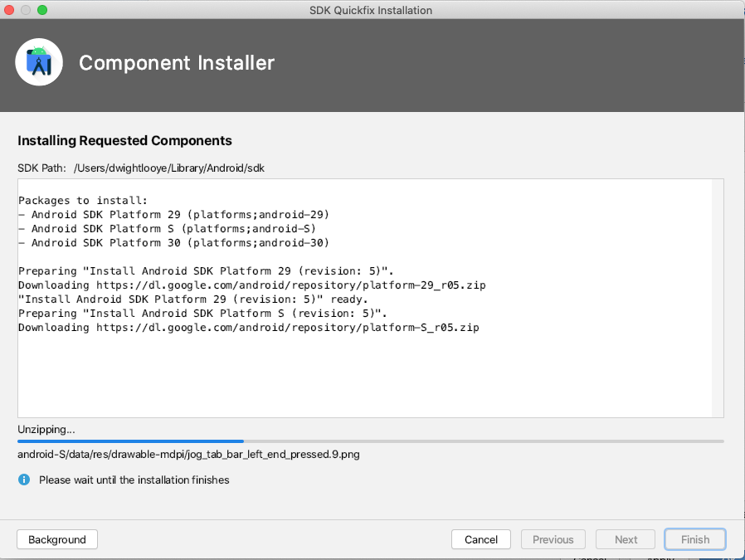Click the Finish button
745x560 pixels.
pyautogui.click(x=695, y=539)
